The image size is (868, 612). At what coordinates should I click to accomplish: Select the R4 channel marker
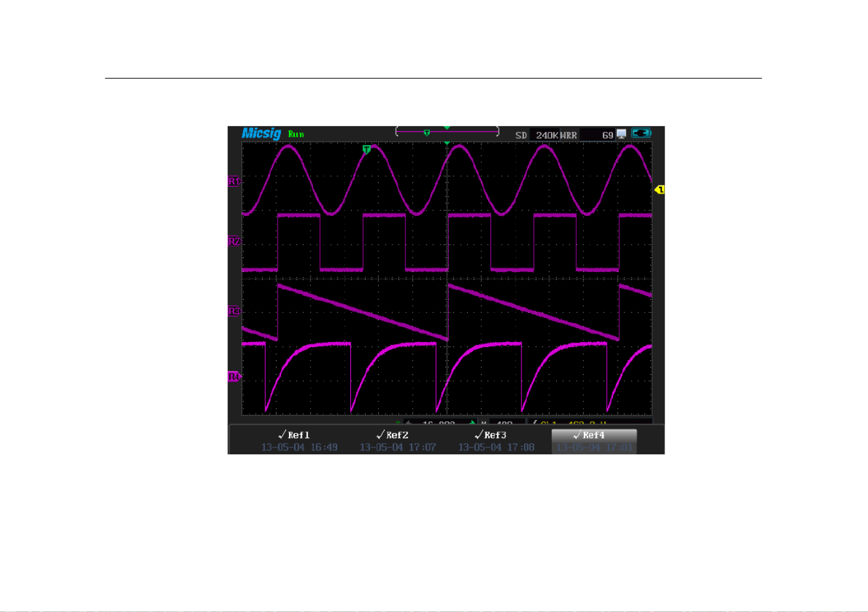pyautogui.click(x=234, y=377)
